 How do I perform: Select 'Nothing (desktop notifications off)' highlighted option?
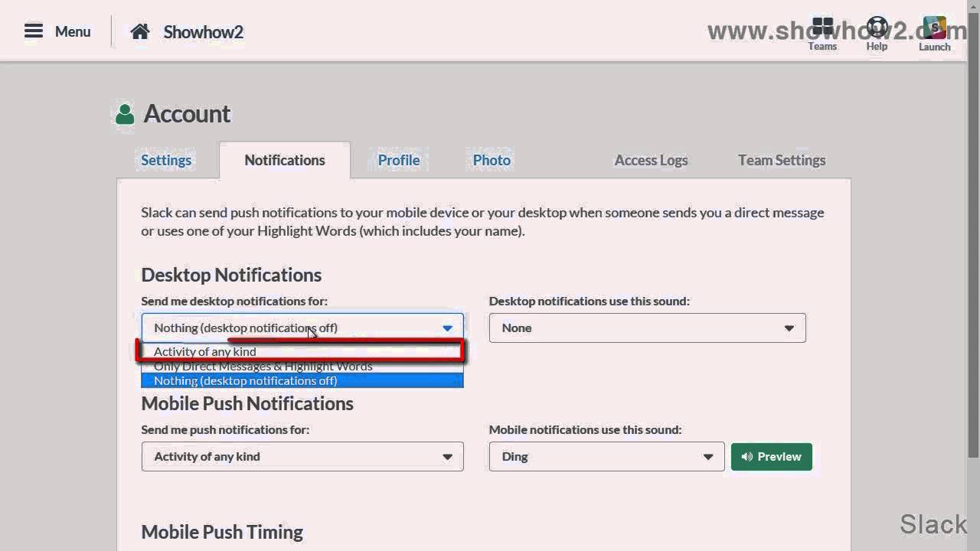tap(302, 380)
